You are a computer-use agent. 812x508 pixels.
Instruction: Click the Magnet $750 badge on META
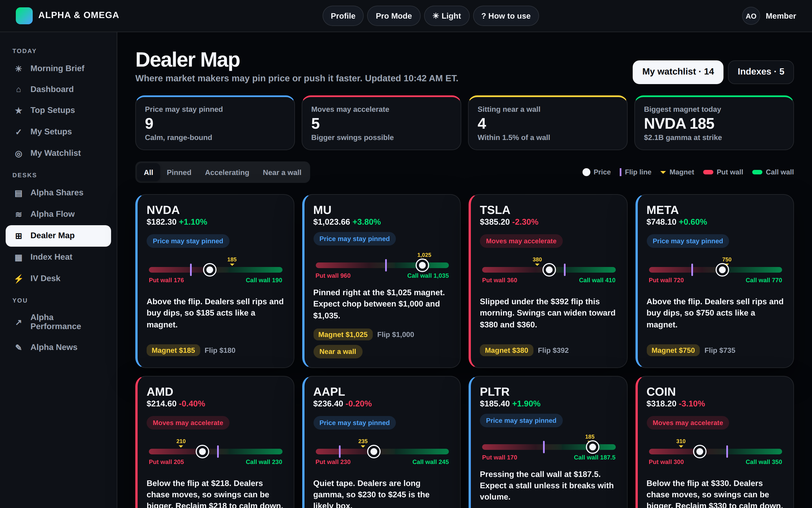[x=673, y=350]
